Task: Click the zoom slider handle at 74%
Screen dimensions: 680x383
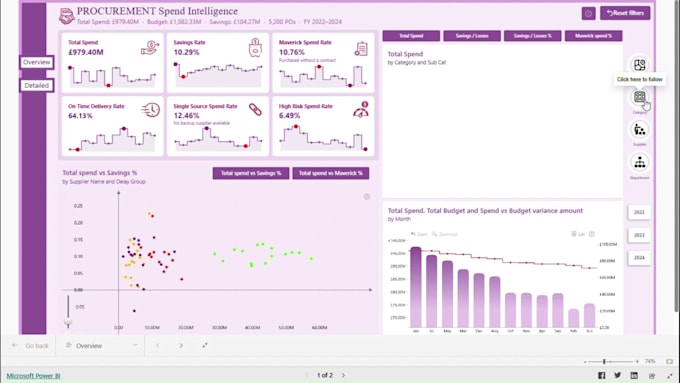Action: tap(604, 361)
